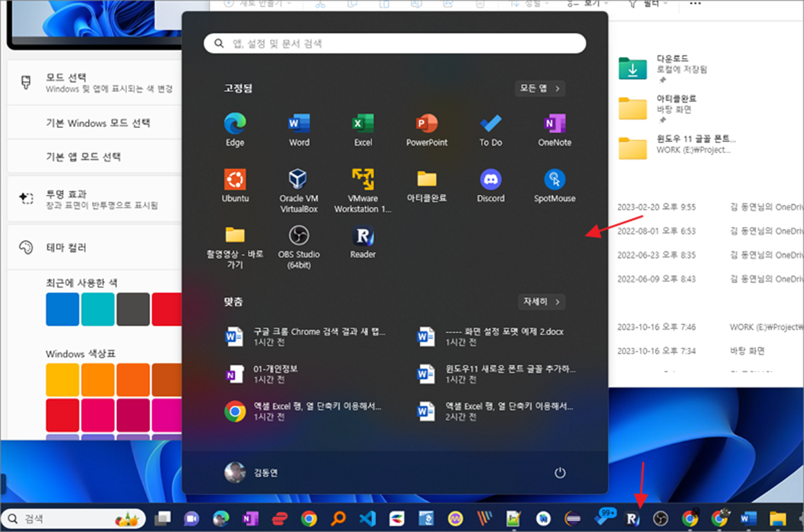
Task: Select the row dated 2023-02-20 오후 9:55
Action: coord(710,207)
